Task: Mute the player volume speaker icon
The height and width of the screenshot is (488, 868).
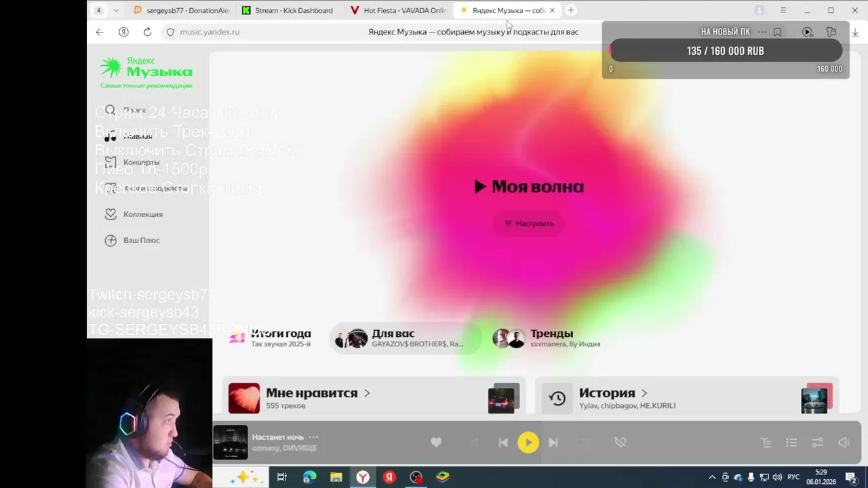Action: click(x=844, y=443)
